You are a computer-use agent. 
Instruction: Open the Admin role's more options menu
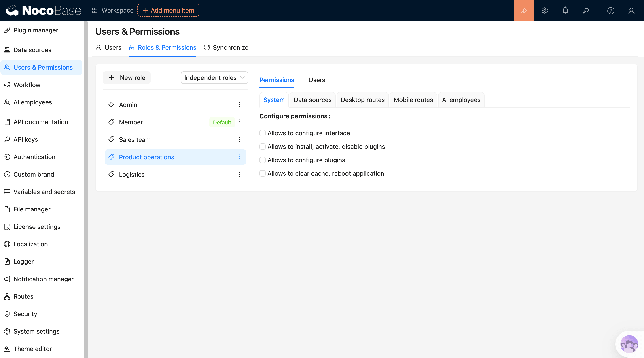[239, 104]
